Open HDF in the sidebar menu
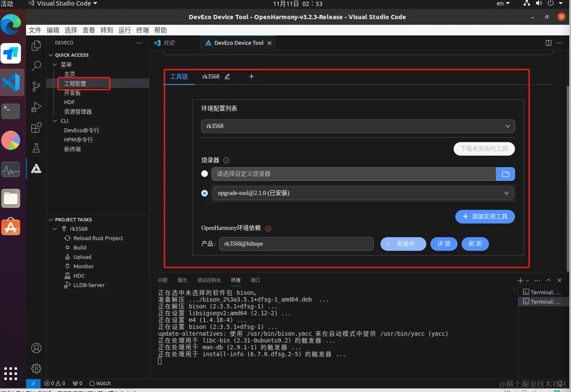 click(70, 102)
